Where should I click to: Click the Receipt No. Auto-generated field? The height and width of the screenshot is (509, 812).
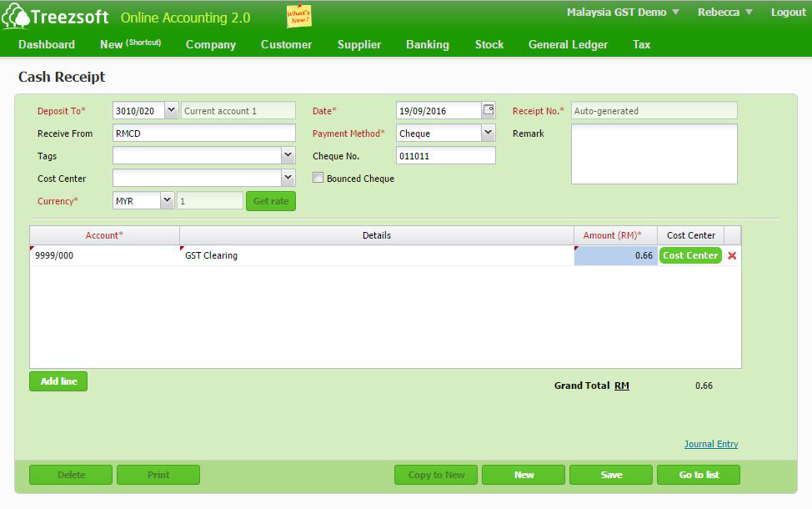click(x=654, y=110)
